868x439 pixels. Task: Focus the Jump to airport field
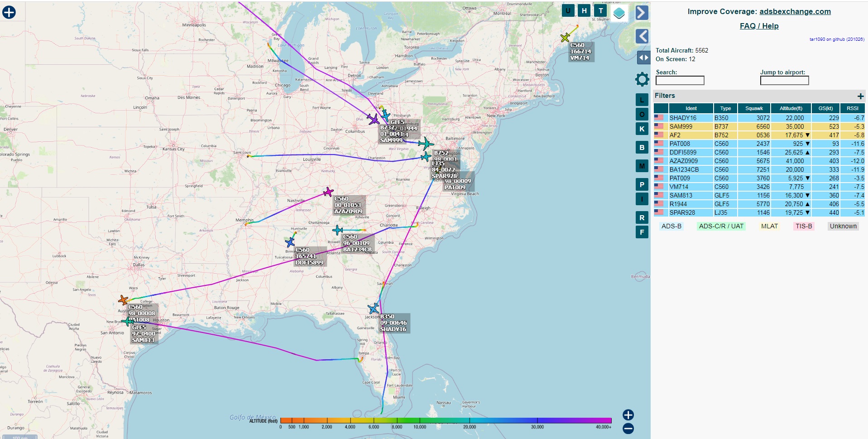[784, 80]
